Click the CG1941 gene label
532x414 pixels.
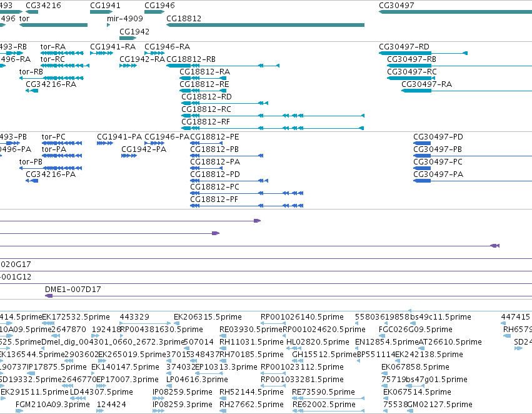tap(105, 6)
